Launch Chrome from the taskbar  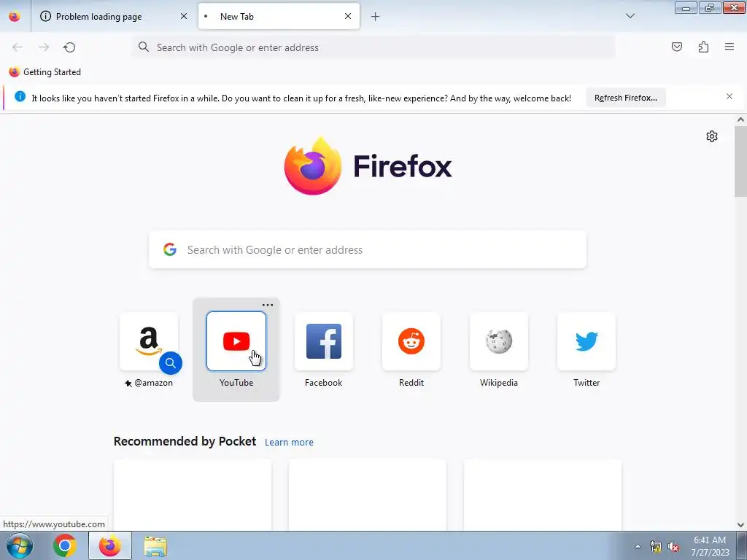pyautogui.click(x=65, y=545)
